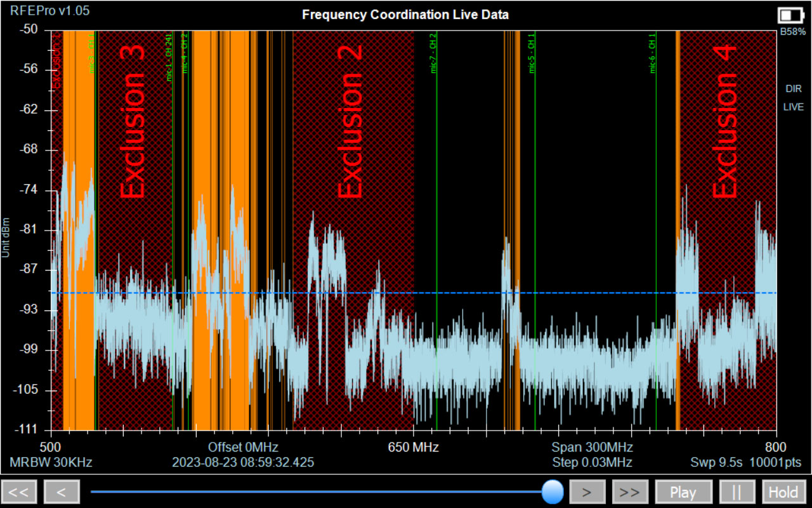Select the DIR indicator icon
Image resolution: width=812 pixels, height=508 pixels.
(x=793, y=88)
